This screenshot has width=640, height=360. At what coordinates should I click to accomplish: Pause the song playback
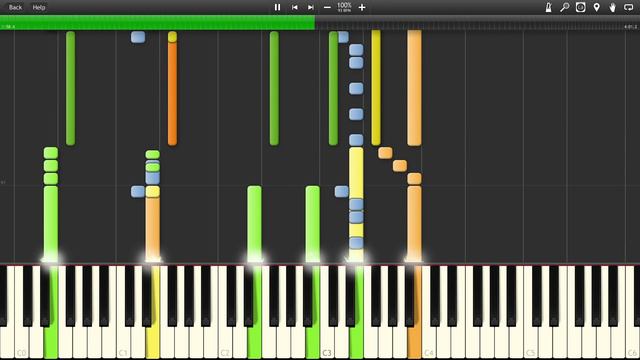tap(277, 7)
